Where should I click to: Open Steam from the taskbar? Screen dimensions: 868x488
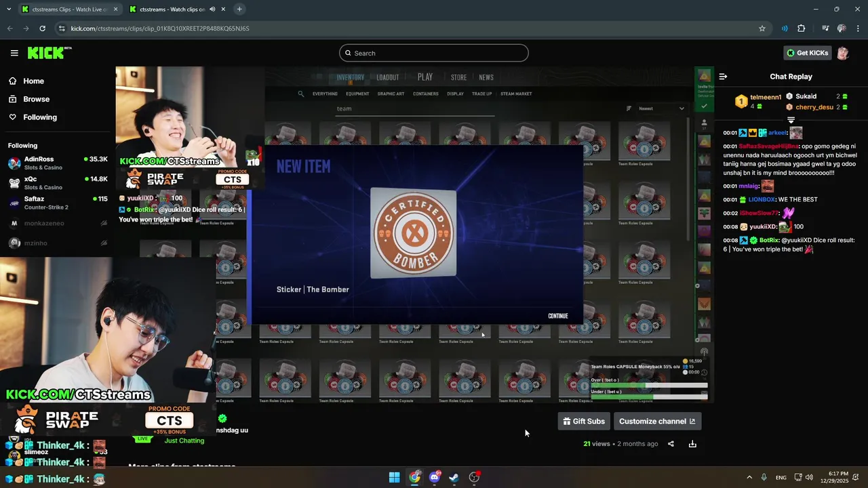point(454,477)
